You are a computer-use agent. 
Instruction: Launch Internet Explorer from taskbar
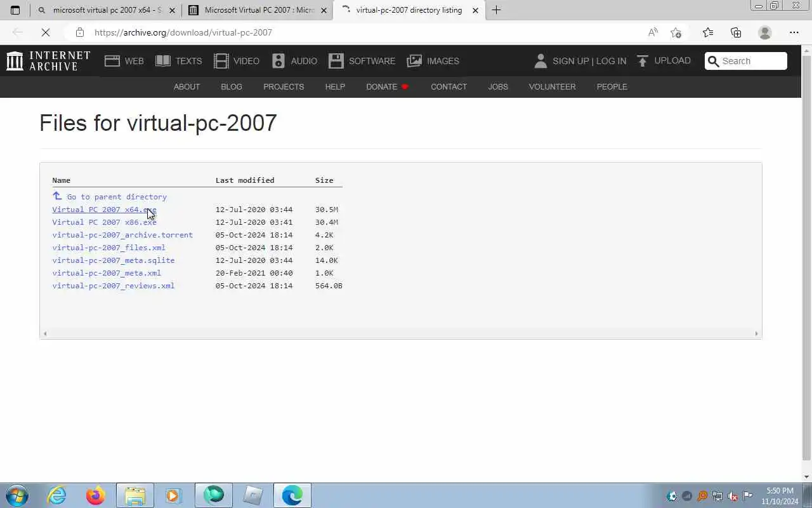point(57,495)
